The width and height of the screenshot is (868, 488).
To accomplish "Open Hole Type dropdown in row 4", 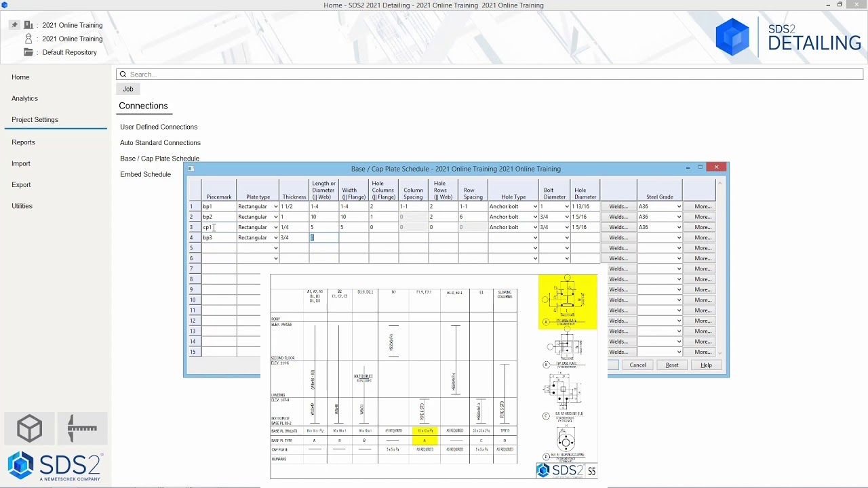I will pos(535,238).
